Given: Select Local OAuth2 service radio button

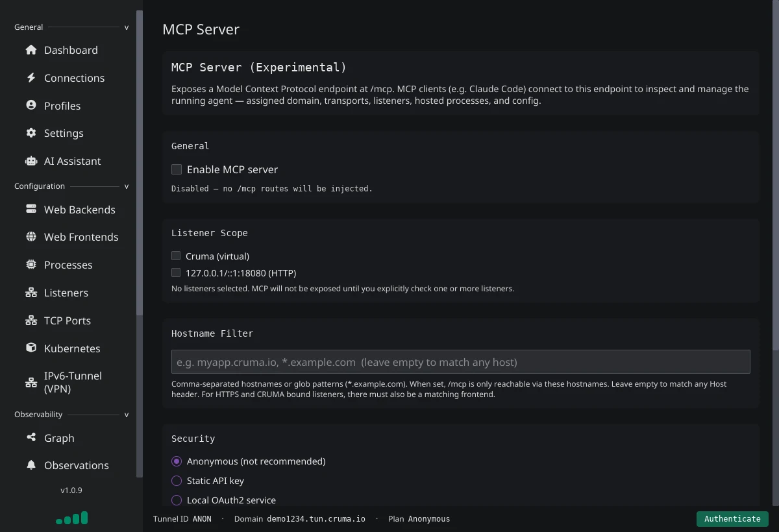Looking at the screenshot, I should pos(177,500).
